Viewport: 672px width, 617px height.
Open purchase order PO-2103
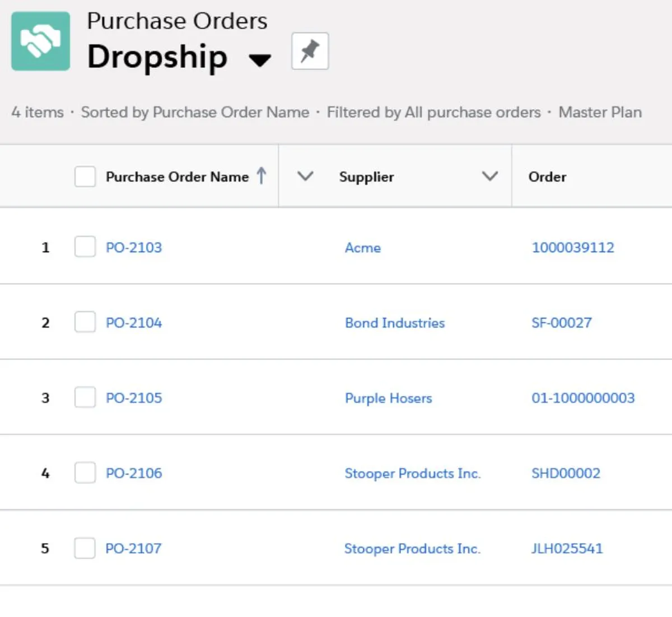point(134,247)
